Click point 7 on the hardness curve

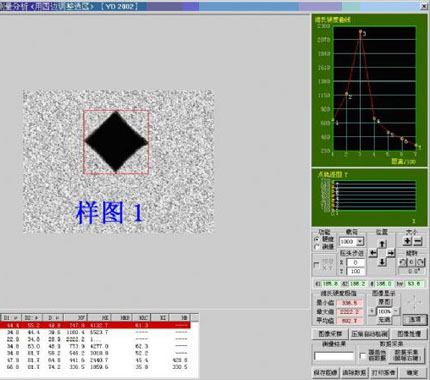416,145
